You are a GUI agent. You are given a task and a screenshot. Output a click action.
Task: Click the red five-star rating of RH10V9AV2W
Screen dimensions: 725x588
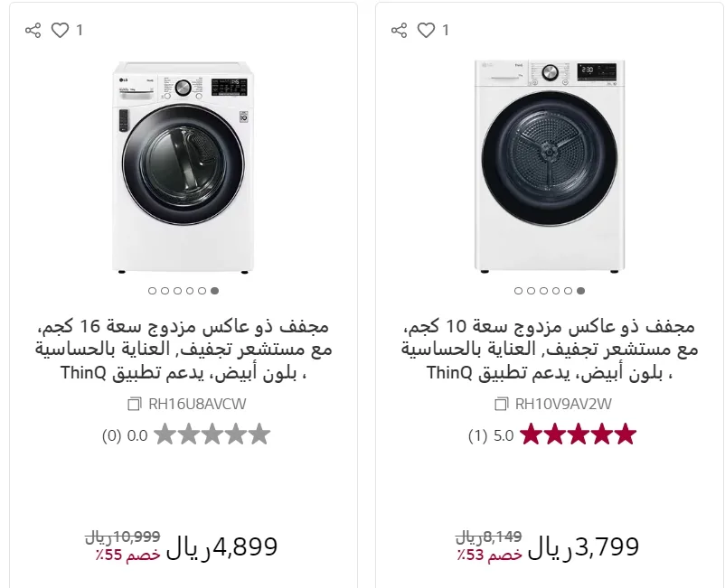tap(579, 435)
